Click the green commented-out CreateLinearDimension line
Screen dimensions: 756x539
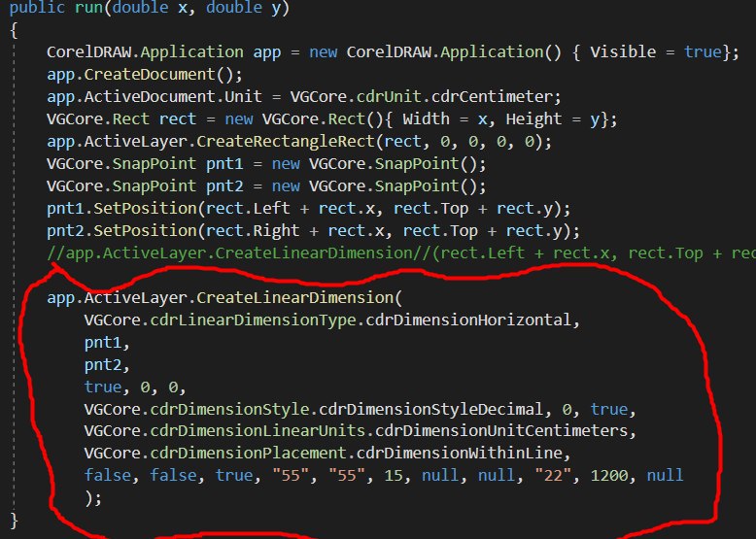[x=401, y=253]
